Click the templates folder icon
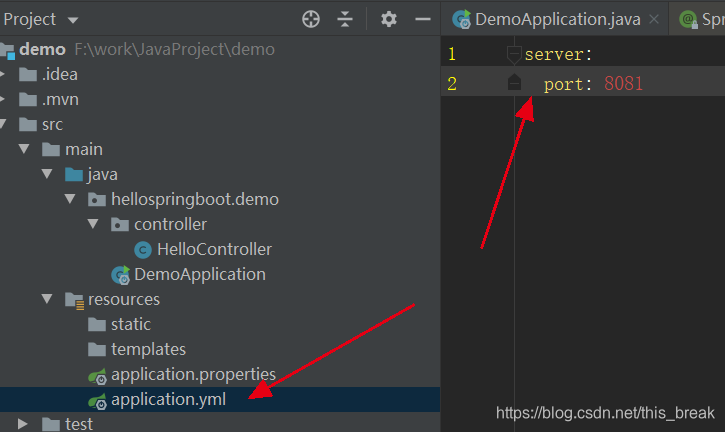This screenshot has height=432, width=725. pos(97,349)
